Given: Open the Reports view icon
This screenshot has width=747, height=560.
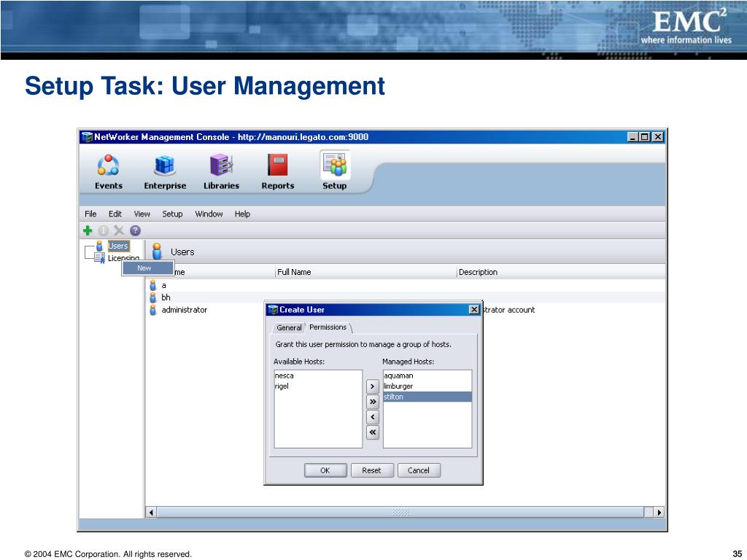Looking at the screenshot, I should point(278,166).
